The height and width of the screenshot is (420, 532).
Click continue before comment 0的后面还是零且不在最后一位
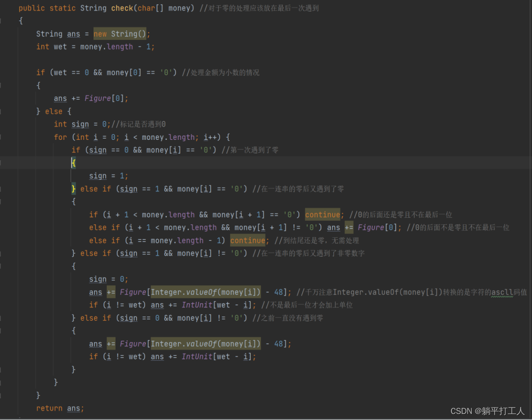[x=322, y=215]
